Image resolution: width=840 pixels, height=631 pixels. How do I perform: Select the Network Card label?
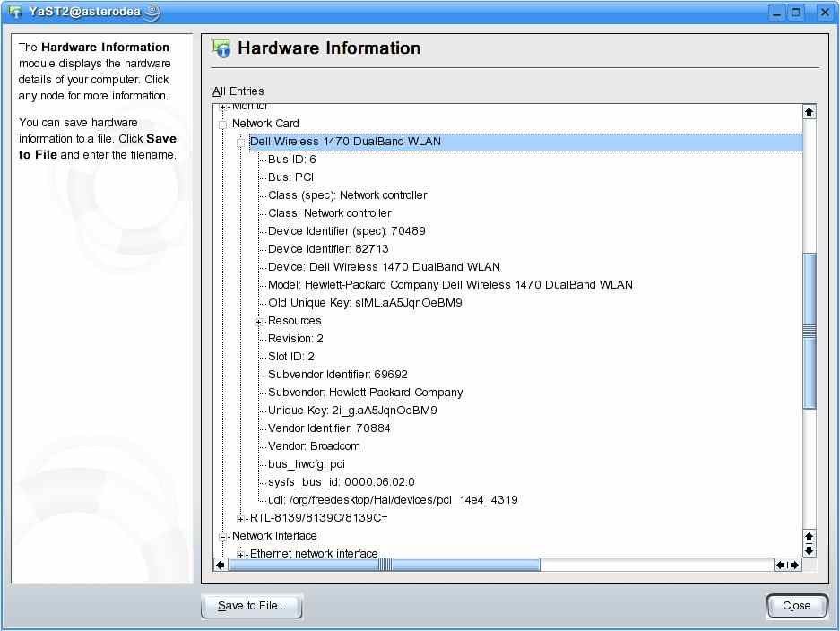[265, 124]
